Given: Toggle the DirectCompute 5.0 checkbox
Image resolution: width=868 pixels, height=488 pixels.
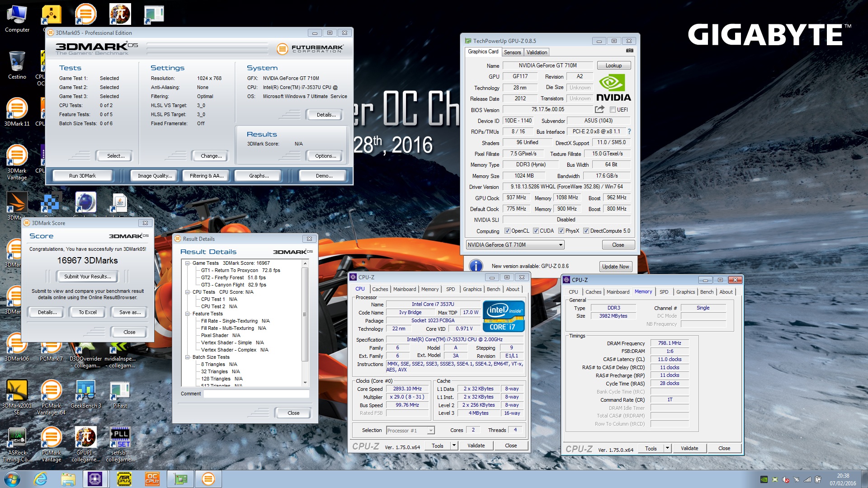Looking at the screenshot, I should pos(586,231).
